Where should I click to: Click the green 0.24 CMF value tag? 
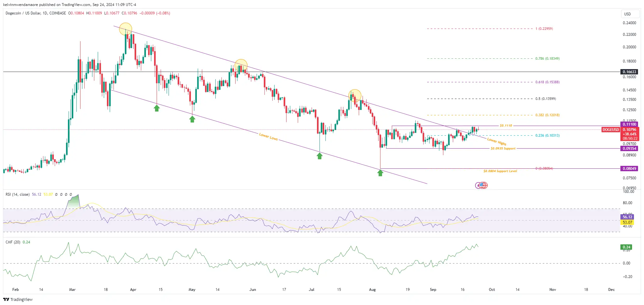626,247
